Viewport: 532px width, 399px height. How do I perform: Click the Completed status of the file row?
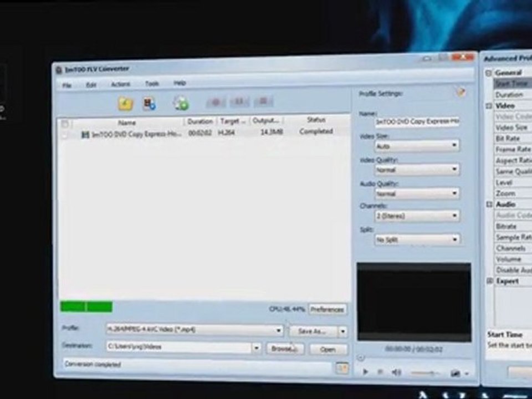coord(316,131)
